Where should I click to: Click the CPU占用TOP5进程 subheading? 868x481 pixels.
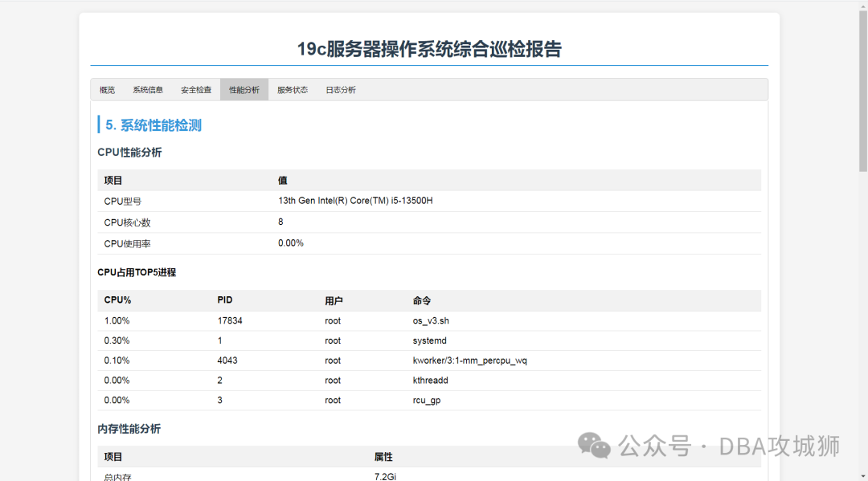click(137, 272)
